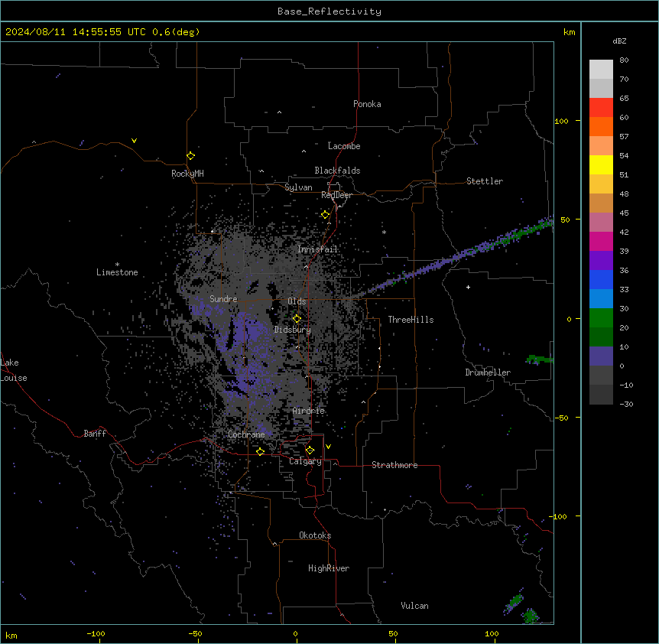Click the Base_Reflectivity title
The image size is (659, 644).
tap(329, 11)
